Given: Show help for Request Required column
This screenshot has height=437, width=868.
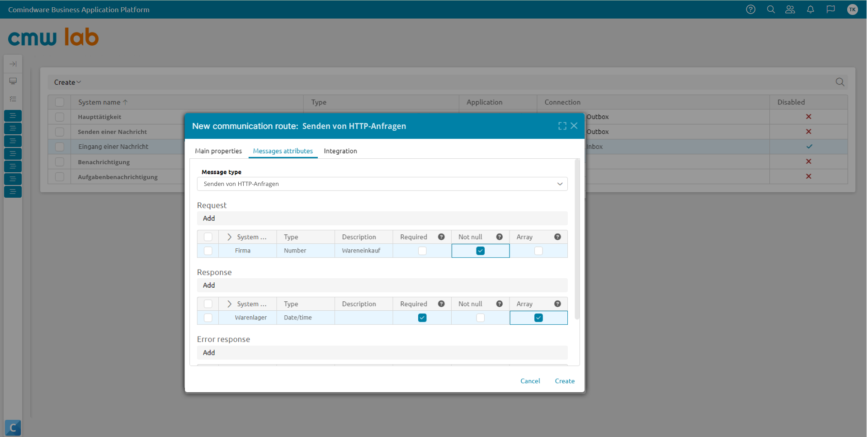Looking at the screenshot, I should coord(441,237).
